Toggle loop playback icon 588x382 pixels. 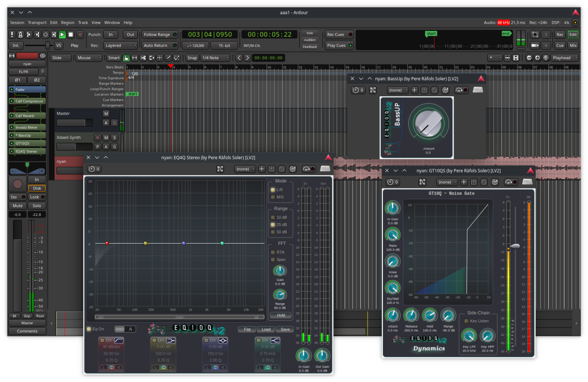coord(46,34)
